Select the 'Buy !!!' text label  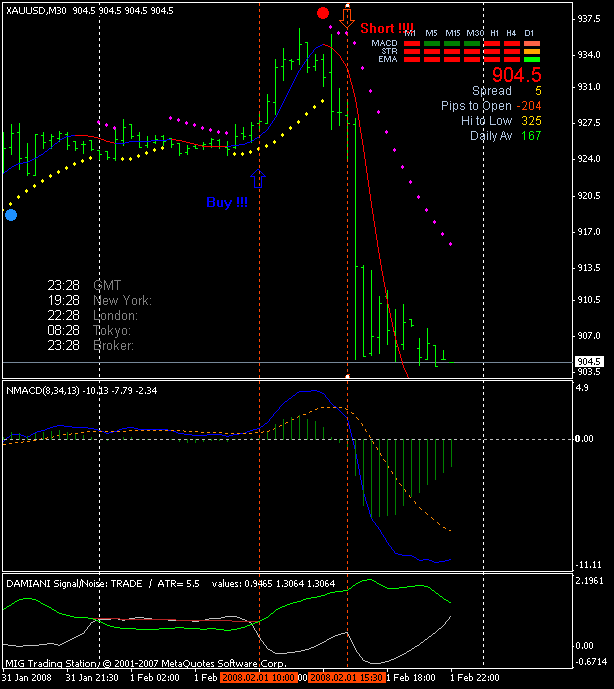227,202
